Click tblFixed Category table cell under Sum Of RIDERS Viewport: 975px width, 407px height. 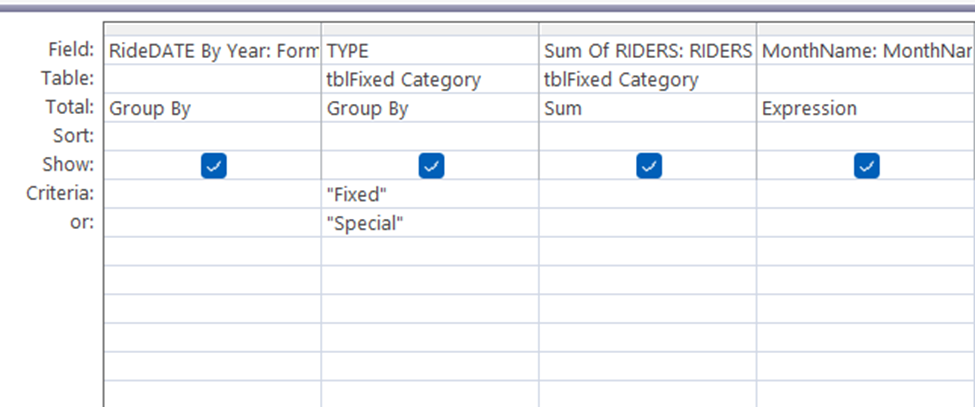pyautogui.click(x=647, y=79)
